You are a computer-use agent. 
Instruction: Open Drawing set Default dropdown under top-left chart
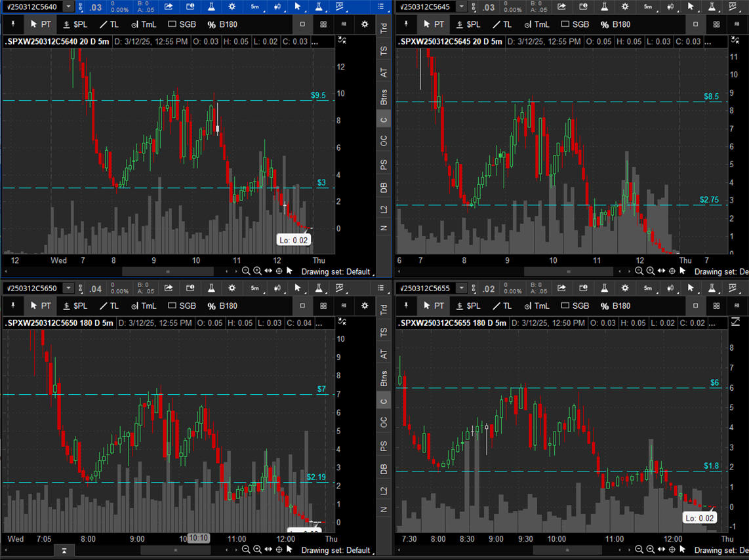pyautogui.click(x=336, y=271)
